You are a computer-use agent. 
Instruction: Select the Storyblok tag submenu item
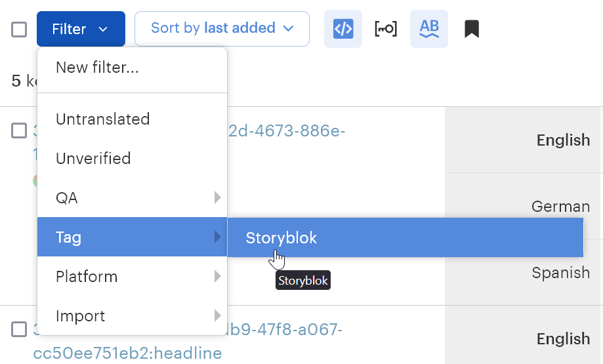pos(281,237)
